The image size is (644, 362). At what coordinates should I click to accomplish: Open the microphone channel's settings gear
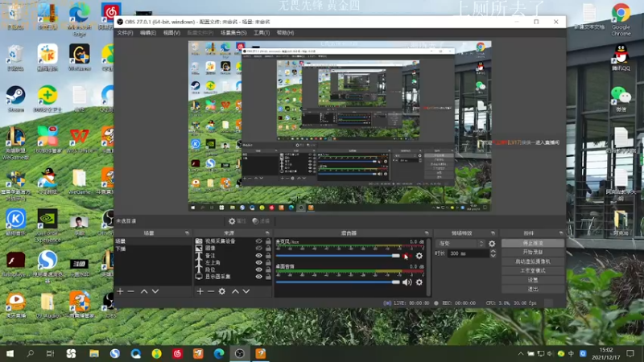click(x=419, y=256)
